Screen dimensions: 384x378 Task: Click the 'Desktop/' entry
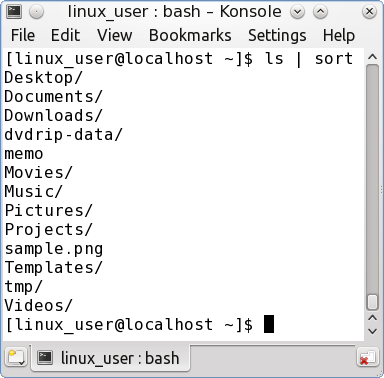click(x=43, y=78)
